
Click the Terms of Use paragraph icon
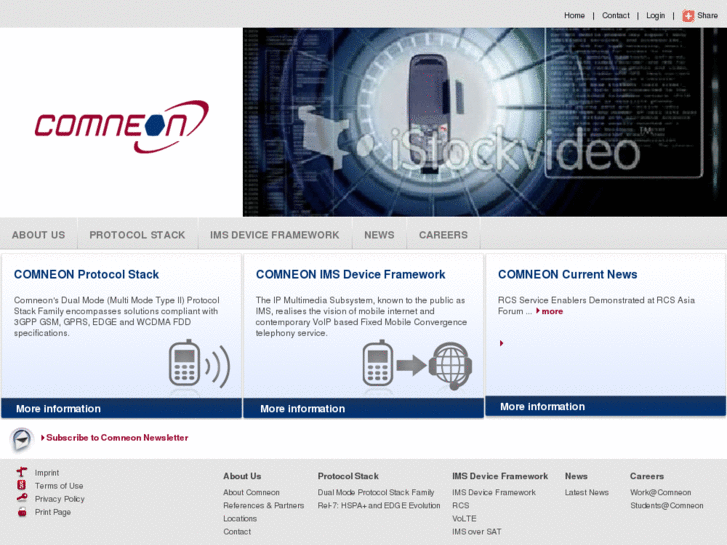[x=22, y=485]
